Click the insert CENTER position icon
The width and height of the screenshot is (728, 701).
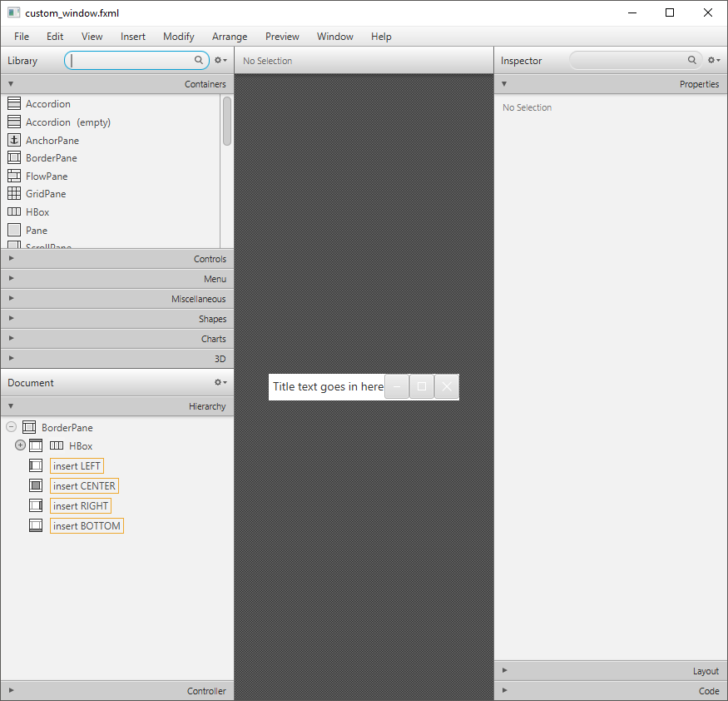pos(36,485)
